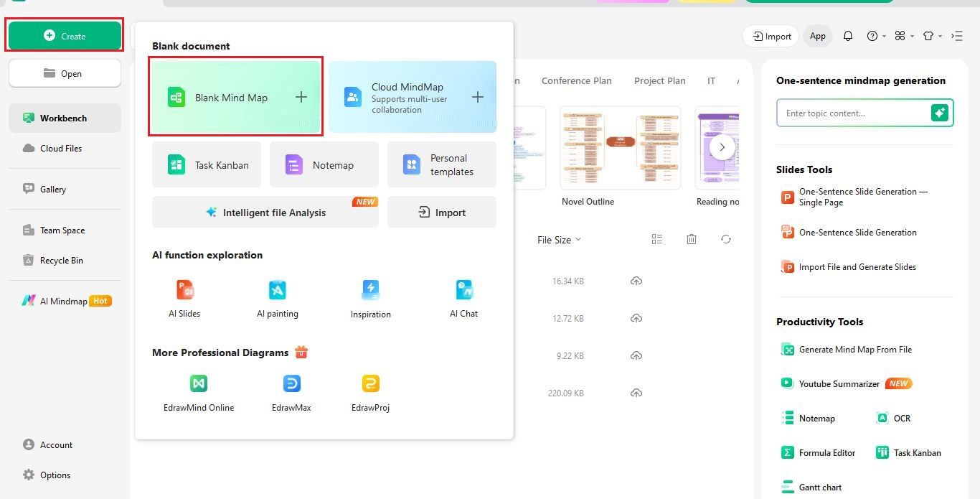The height and width of the screenshot is (499, 980).
Task: Open Options in the sidebar
Action: [x=46, y=475]
